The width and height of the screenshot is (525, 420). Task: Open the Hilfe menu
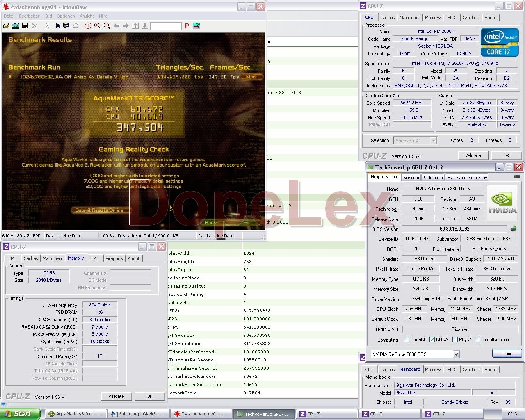click(x=103, y=16)
